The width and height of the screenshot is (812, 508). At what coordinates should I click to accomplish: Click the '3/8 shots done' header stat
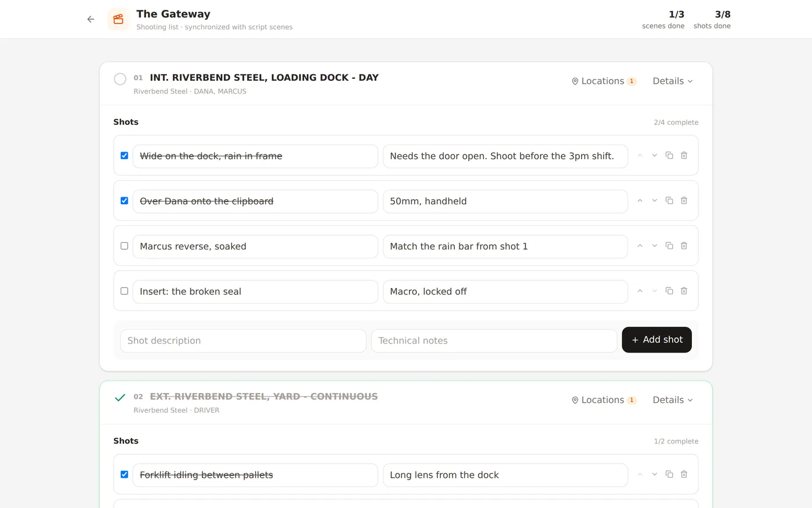pyautogui.click(x=712, y=19)
